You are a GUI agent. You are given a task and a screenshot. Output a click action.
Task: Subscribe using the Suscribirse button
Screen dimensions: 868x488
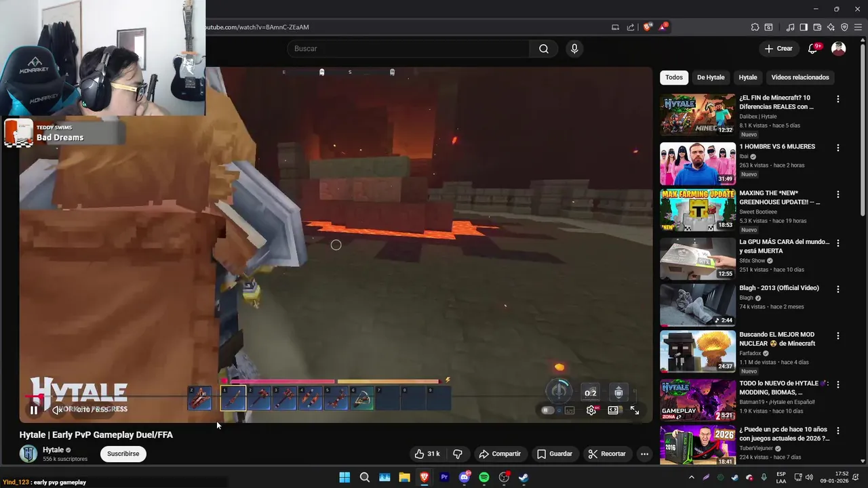[123, 454]
